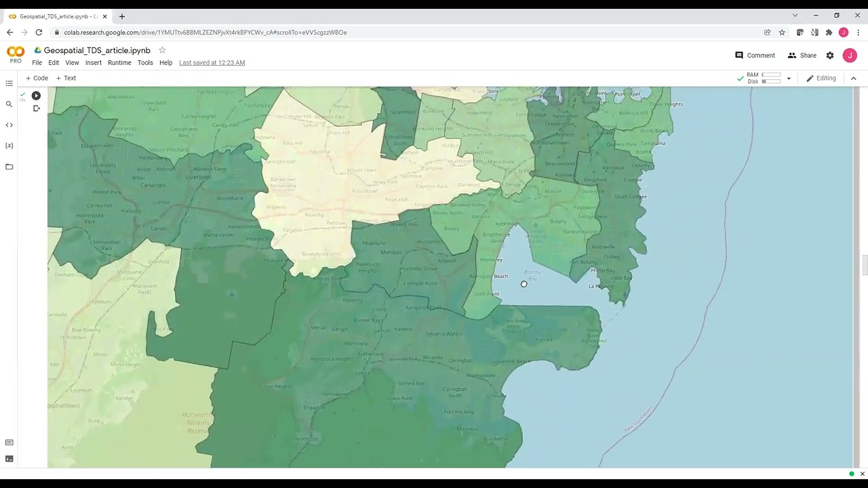Click the Revesby Heights label on the map
The width and height of the screenshot is (868, 488).
coord(321,254)
